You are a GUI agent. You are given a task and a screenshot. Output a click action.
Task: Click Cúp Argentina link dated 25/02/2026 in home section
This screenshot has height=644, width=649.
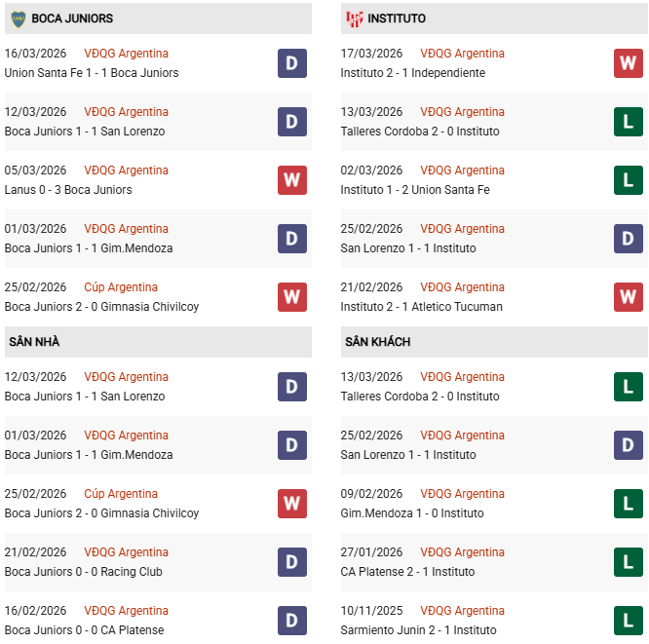coord(121,494)
